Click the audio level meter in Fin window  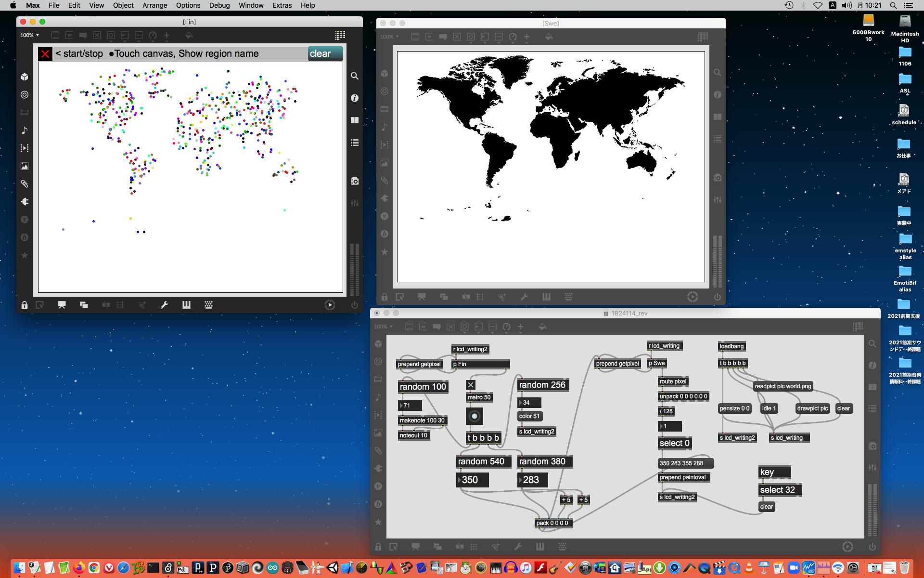pos(355,269)
